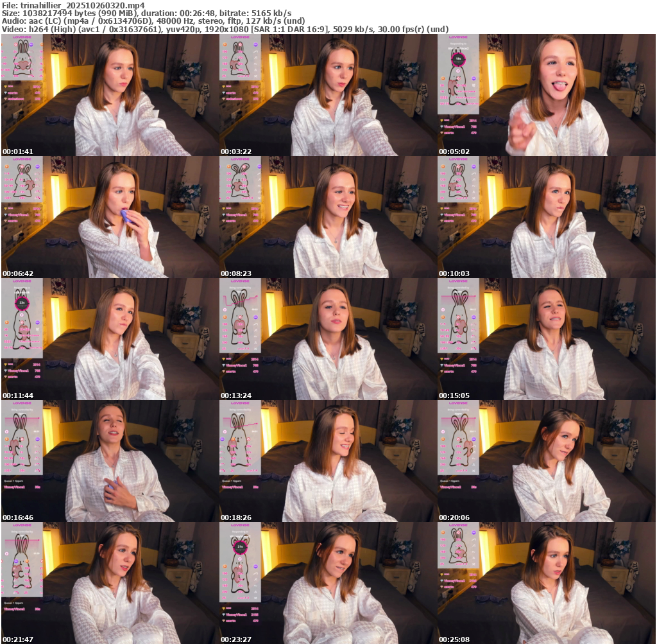This screenshot has height=644, width=657.
Task: Select the thumbnail at 00:13:24
Action: point(328,339)
